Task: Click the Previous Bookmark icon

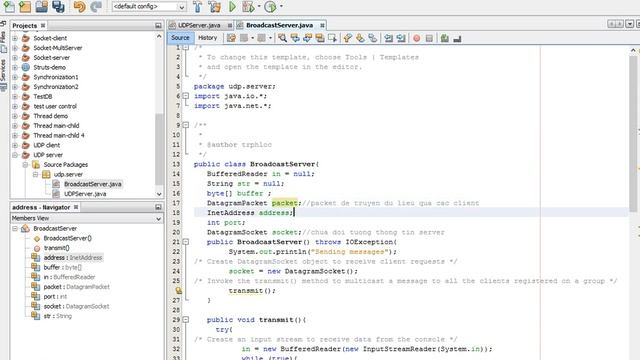Action: click(347, 38)
